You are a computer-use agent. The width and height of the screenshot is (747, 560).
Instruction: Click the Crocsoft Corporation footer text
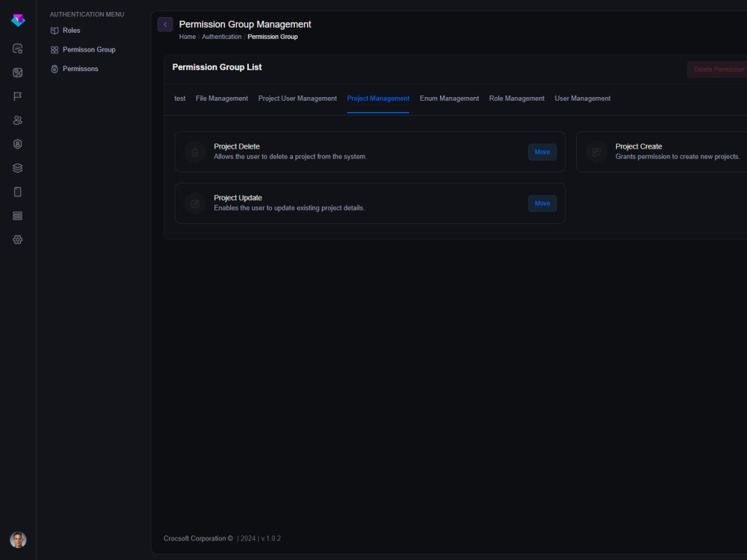coord(198,538)
